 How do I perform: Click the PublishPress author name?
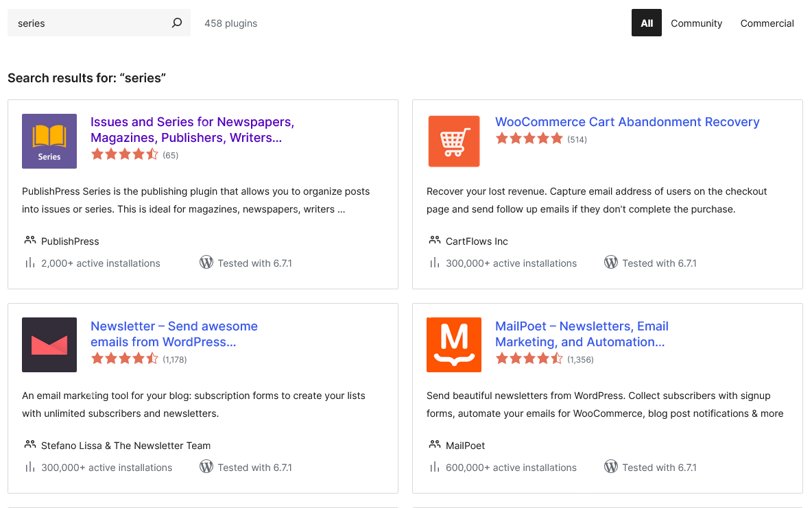coord(70,241)
